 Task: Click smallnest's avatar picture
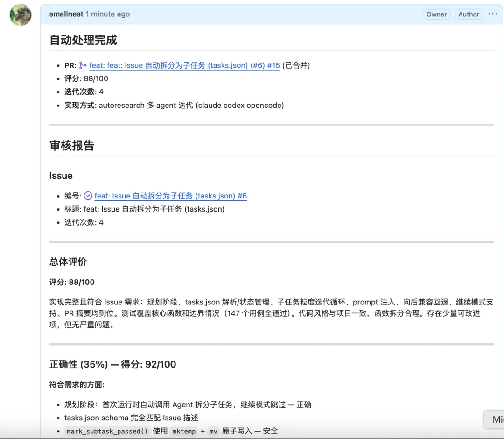(x=21, y=15)
